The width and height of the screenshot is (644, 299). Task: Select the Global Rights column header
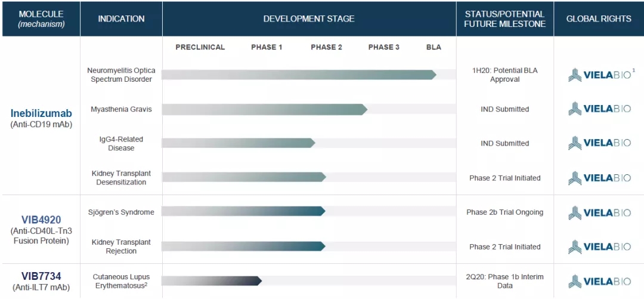coord(599,19)
